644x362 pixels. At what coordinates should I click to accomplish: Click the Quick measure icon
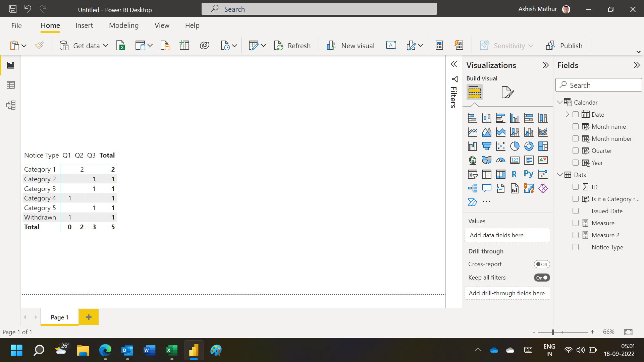(x=459, y=46)
